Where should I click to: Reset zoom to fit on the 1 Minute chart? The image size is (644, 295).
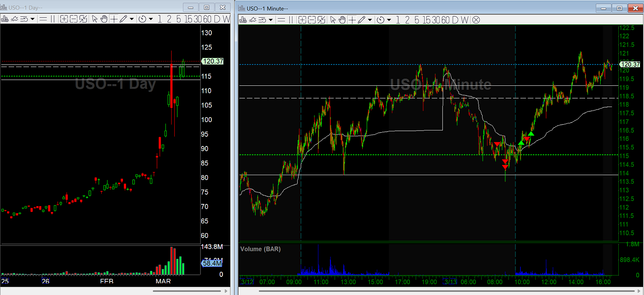[x=322, y=19]
